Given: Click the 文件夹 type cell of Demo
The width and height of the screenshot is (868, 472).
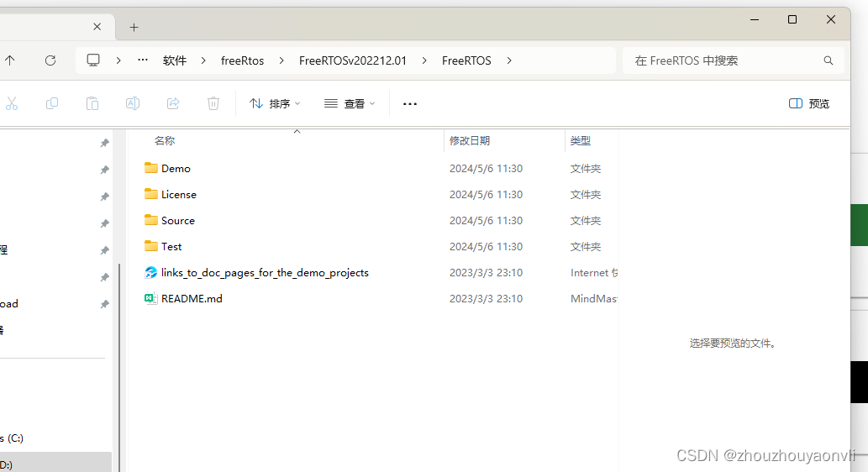Looking at the screenshot, I should tap(586, 168).
